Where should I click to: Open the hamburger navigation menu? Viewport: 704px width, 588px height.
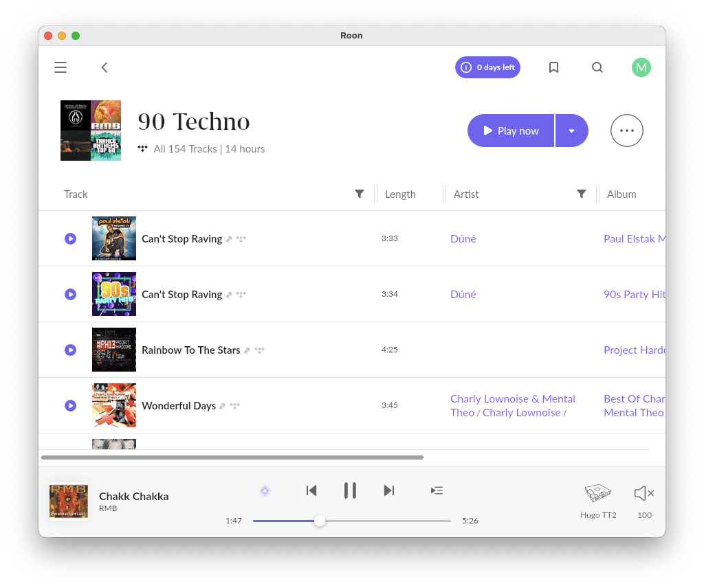pos(60,67)
